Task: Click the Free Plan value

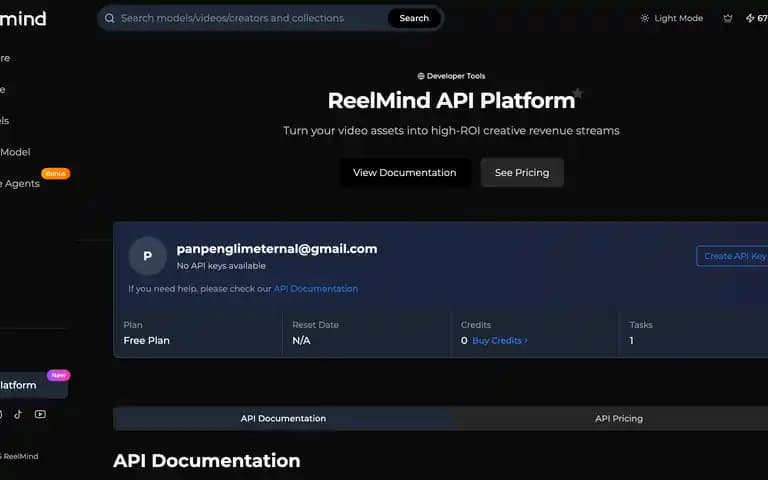Action: pos(146,340)
